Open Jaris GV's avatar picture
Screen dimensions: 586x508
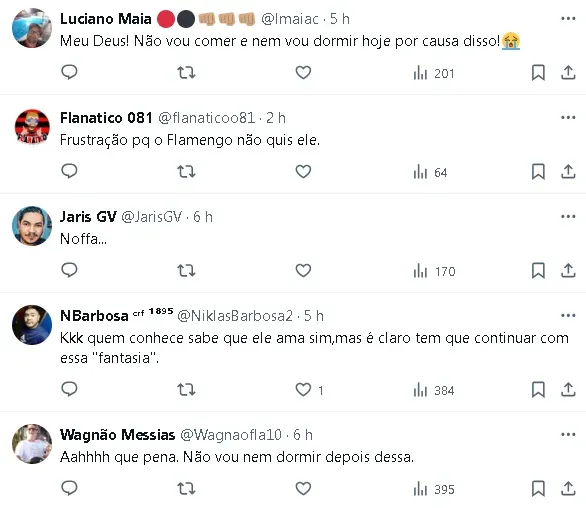(32, 226)
